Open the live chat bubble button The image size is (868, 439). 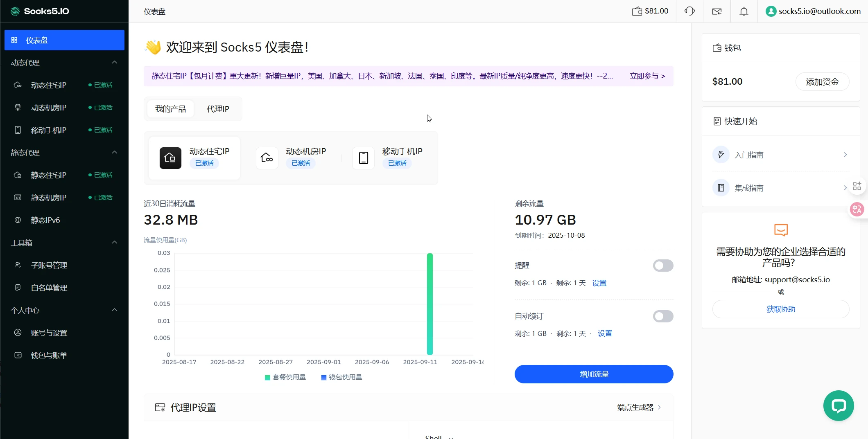coord(839,405)
